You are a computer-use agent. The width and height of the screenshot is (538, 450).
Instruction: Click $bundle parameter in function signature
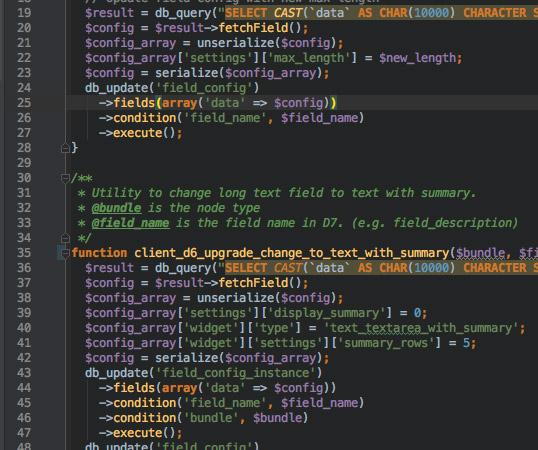[x=480, y=253]
